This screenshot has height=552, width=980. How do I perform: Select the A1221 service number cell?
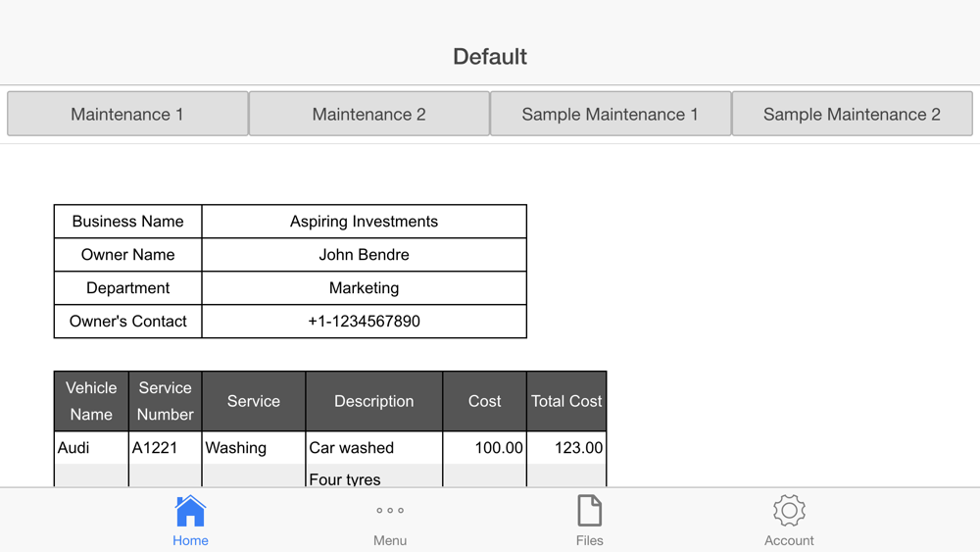(165, 448)
